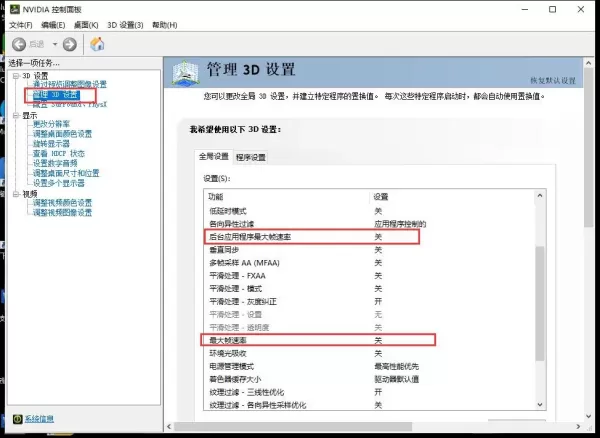The height and width of the screenshot is (438, 600).
Task: Click the 设置 column header
Action: (x=453, y=197)
